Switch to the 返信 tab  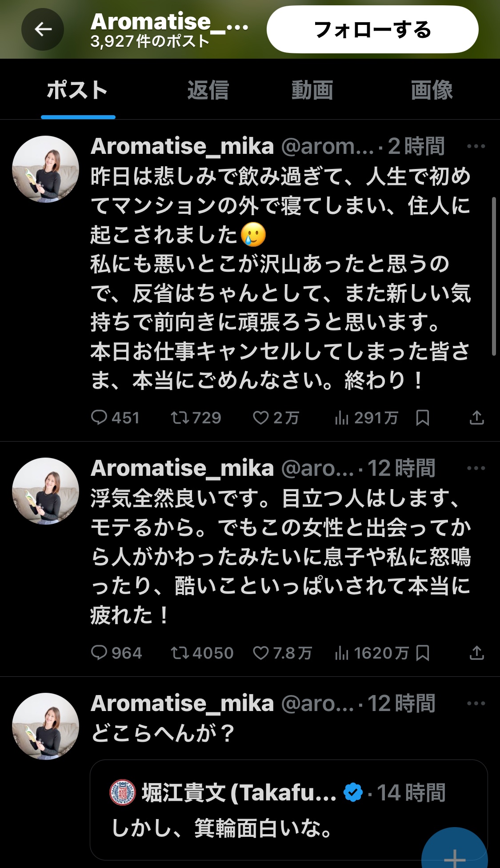[208, 90]
